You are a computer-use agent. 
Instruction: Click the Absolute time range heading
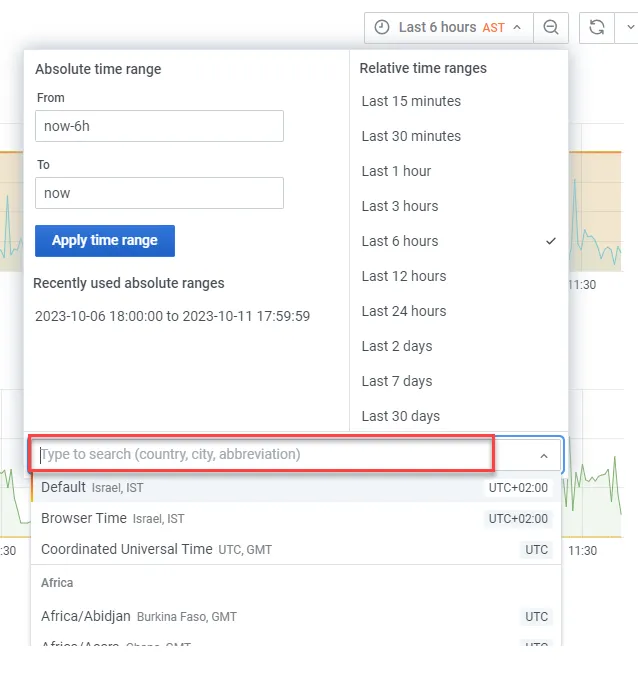(x=98, y=69)
